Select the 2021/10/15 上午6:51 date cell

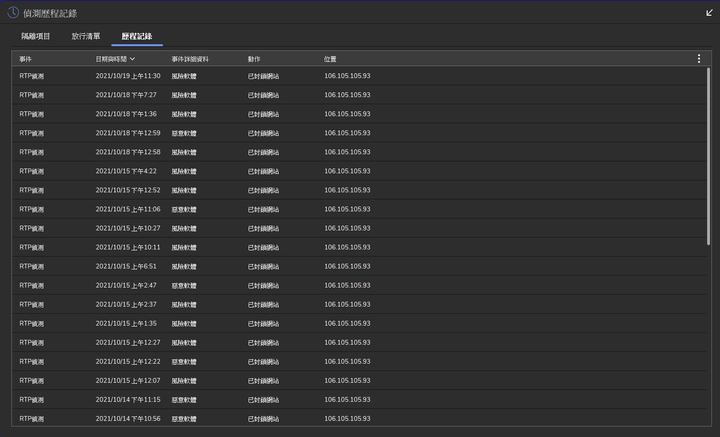pos(126,266)
